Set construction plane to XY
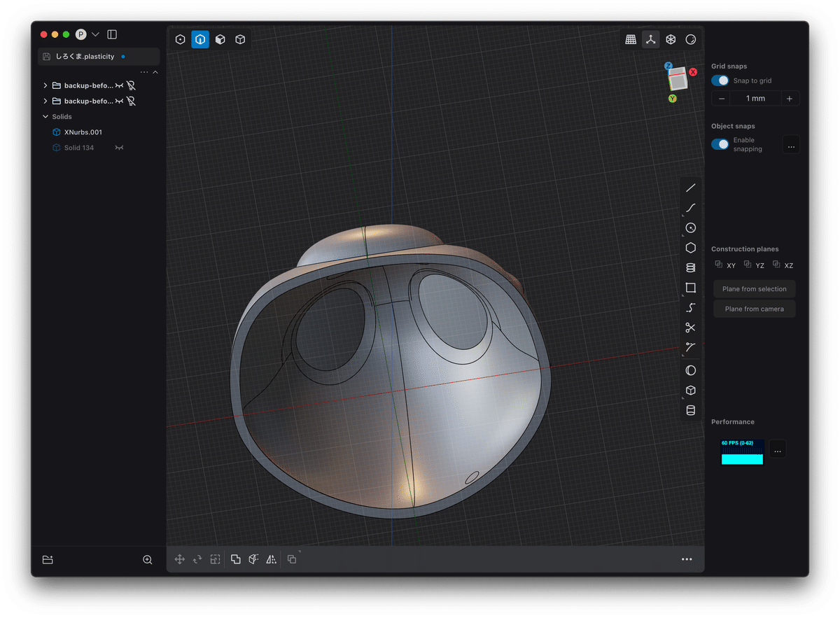Viewport: 840px width, 618px height. [725, 265]
